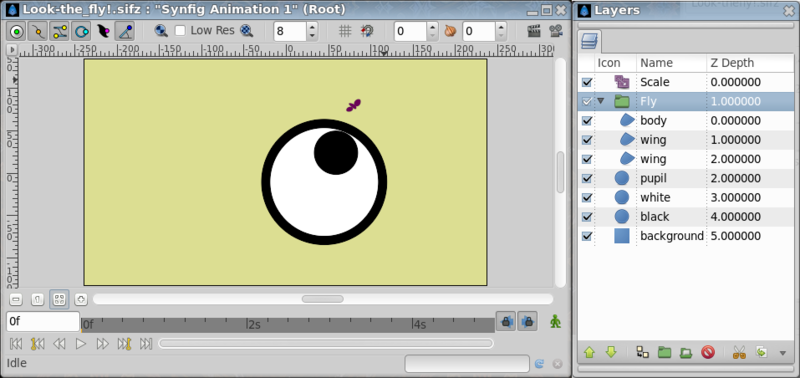
Task: Play the animation
Action: pyautogui.click(x=81, y=344)
